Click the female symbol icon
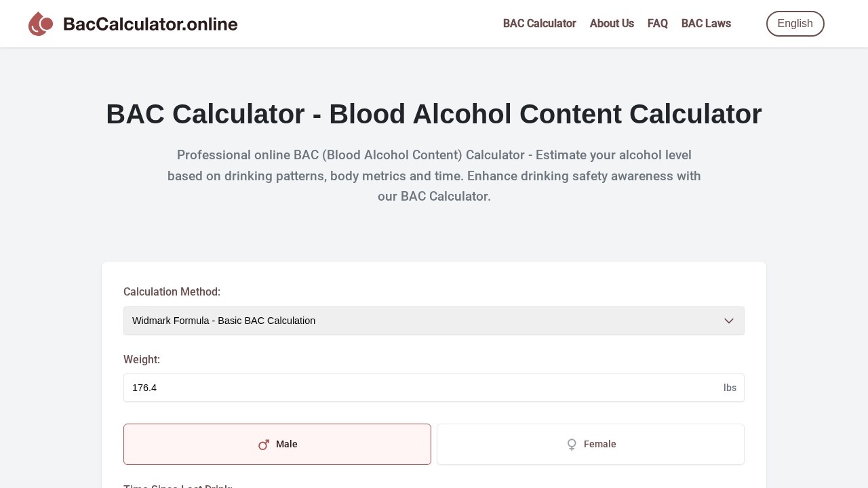The height and width of the screenshot is (488, 868). point(572,445)
